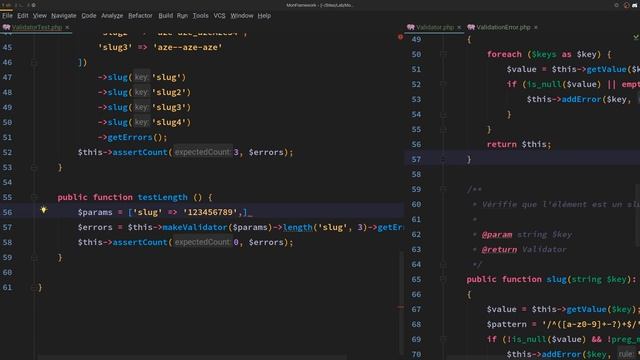Image resolution: width=640 pixels, height=360 pixels.
Task: Click 'return $this;' on right line 56
Action: tap(519, 144)
